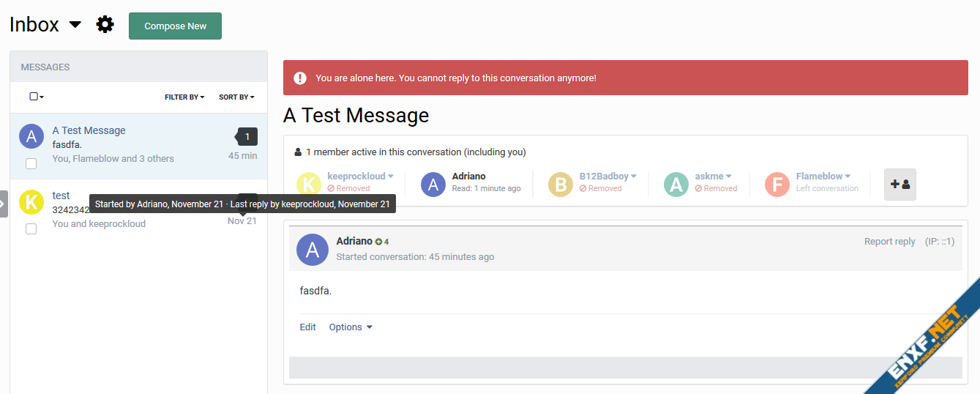This screenshot has height=394, width=980.
Task: Expand the post Options menu
Action: point(351,327)
